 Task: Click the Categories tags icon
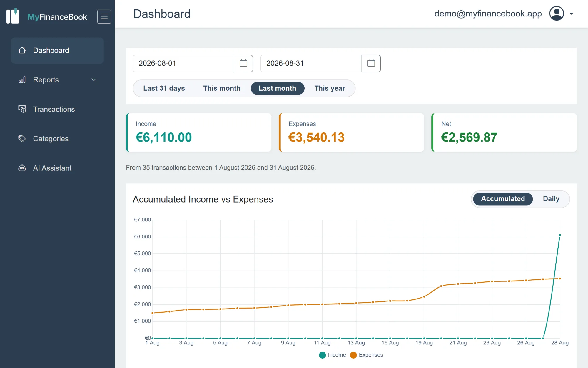click(22, 139)
